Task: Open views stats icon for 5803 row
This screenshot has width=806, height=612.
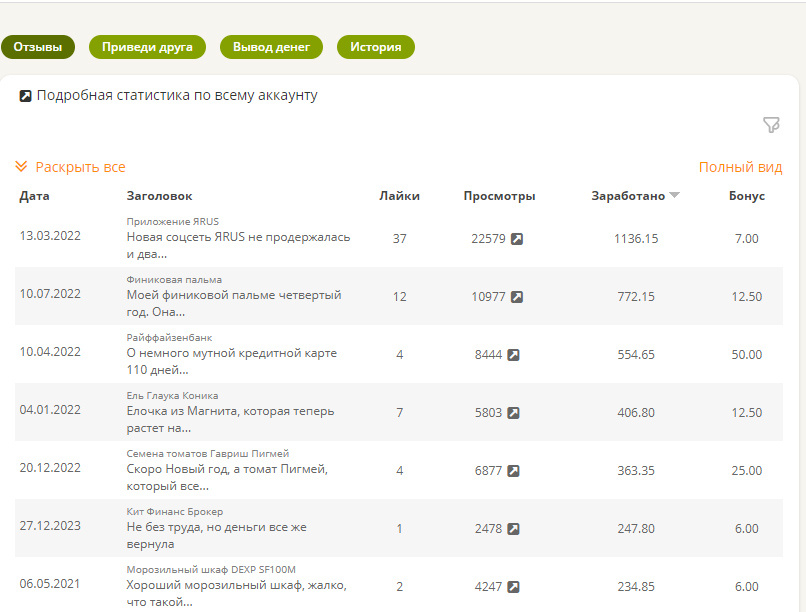Action: (513, 413)
